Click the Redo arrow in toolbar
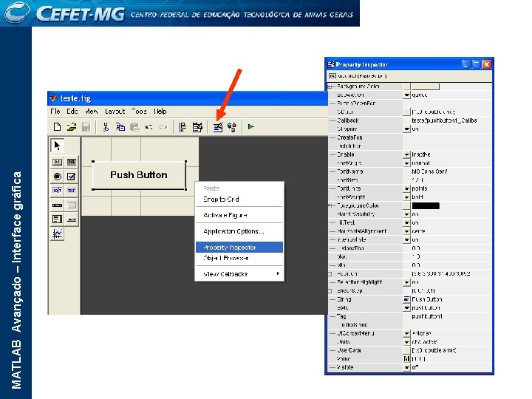 (x=163, y=127)
